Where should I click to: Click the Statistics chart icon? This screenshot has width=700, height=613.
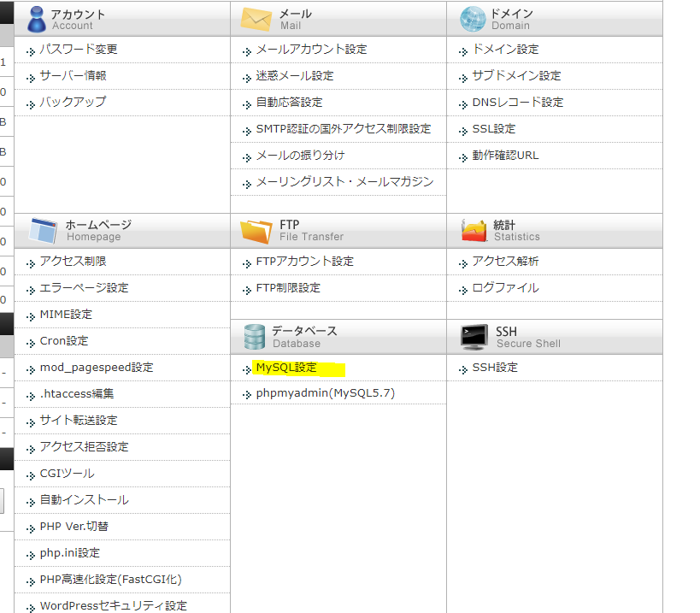(474, 230)
